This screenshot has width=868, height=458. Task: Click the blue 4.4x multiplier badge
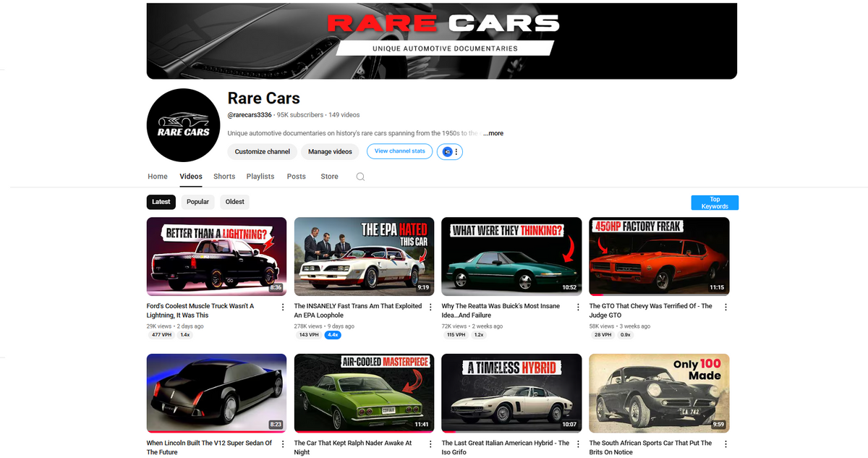pyautogui.click(x=333, y=335)
